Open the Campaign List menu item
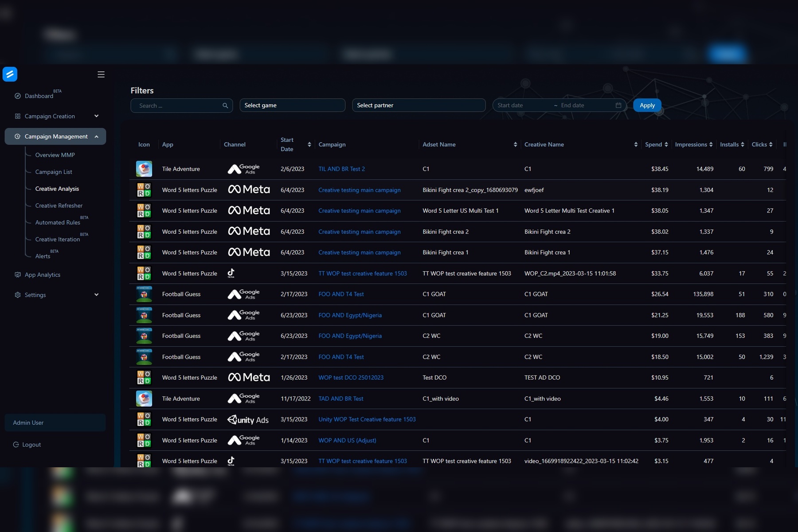 click(54, 172)
